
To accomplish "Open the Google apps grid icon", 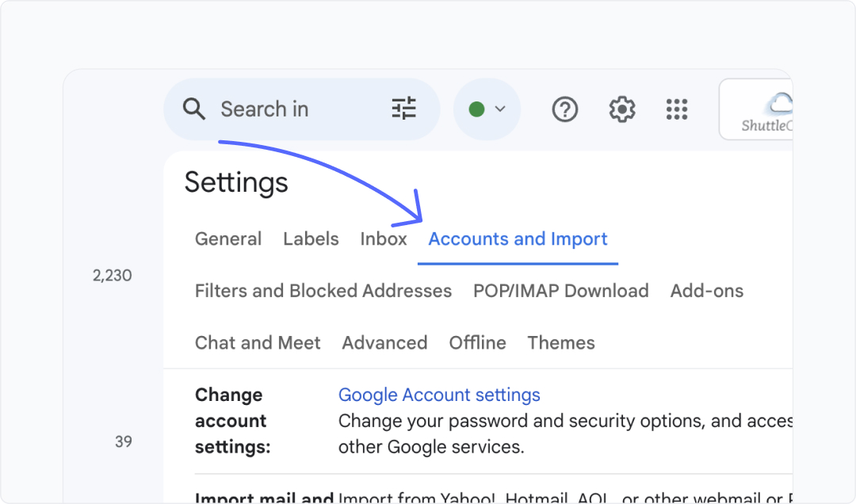I will coord(677,109).
